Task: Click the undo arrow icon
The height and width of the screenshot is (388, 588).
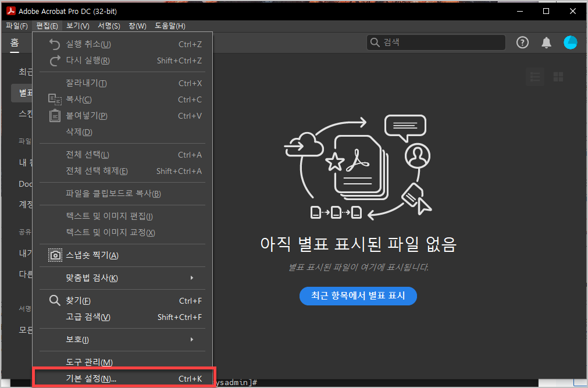Action: [x=55, y=44]
